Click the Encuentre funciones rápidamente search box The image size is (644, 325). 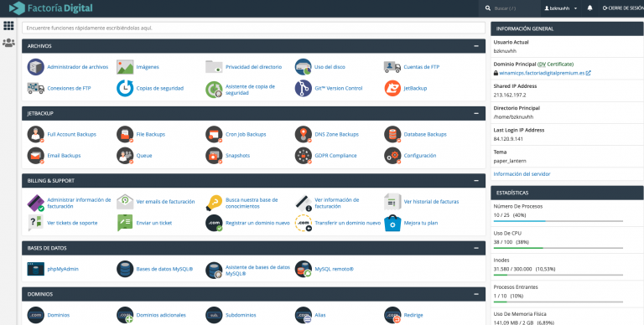pyautogui.click(x=253, y=28)
